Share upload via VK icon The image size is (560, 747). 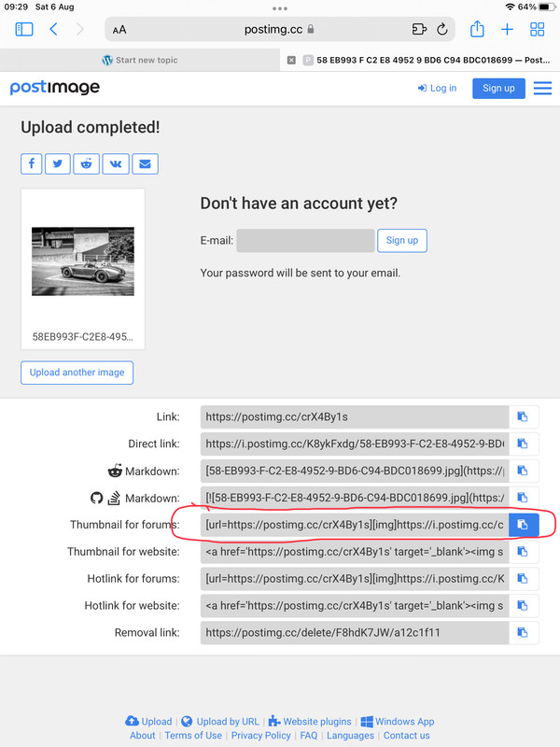click(116, 164)
